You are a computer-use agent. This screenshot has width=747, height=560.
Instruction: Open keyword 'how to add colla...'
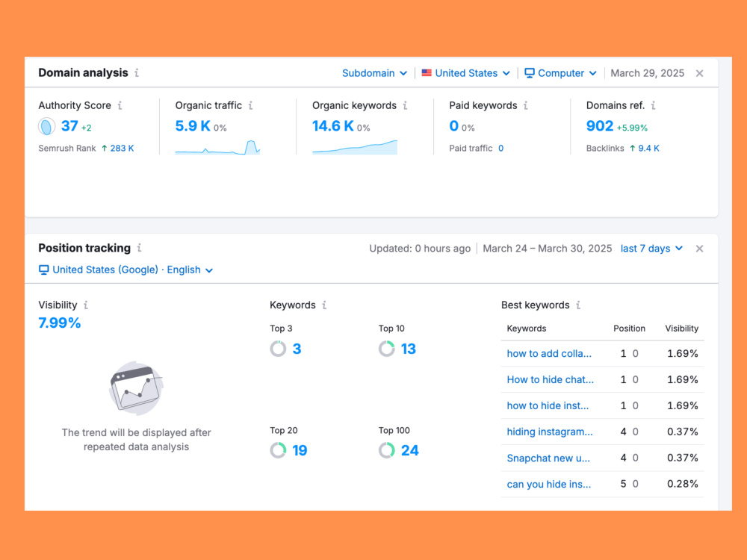(x=549, y=353)
